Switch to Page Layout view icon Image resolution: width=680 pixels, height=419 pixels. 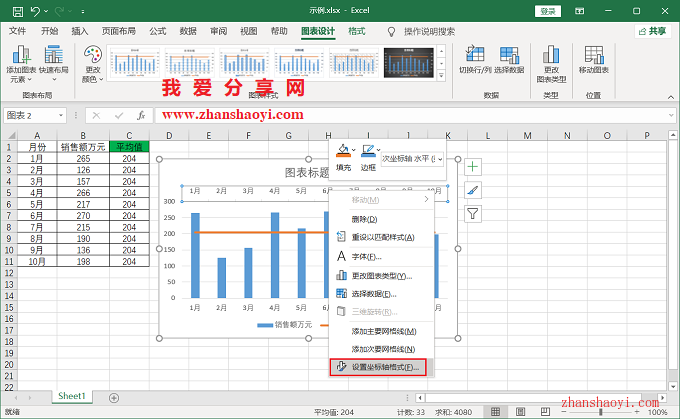click(520, 412)
